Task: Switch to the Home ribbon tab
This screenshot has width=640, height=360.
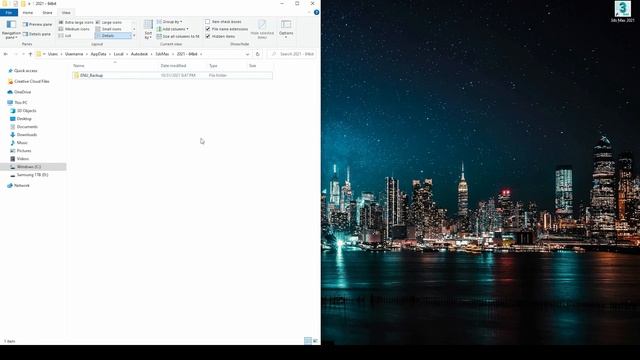Action: point(28,13)
